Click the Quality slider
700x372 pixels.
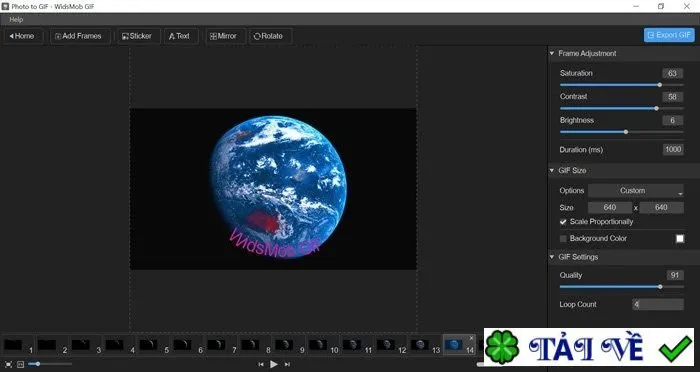pos(621,287)
